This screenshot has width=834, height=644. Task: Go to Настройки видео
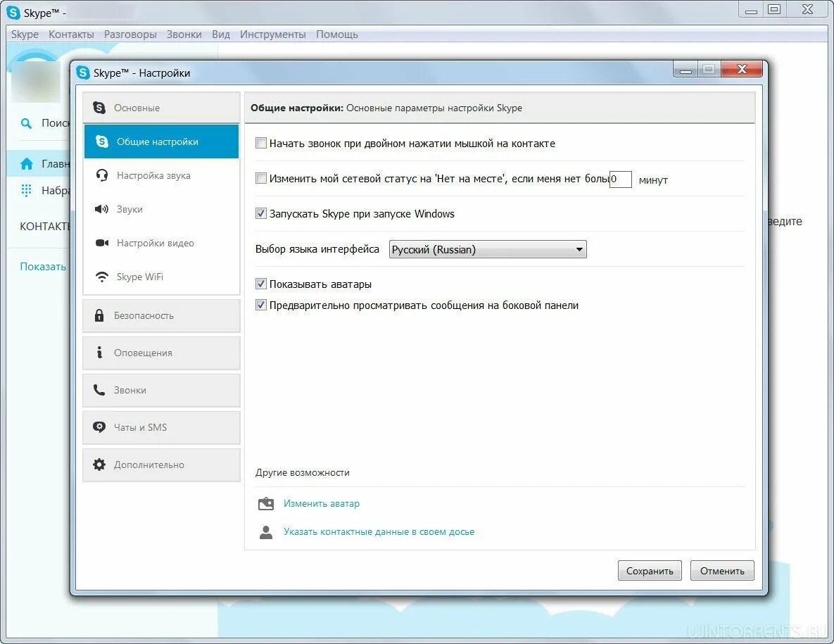point(161,243)
